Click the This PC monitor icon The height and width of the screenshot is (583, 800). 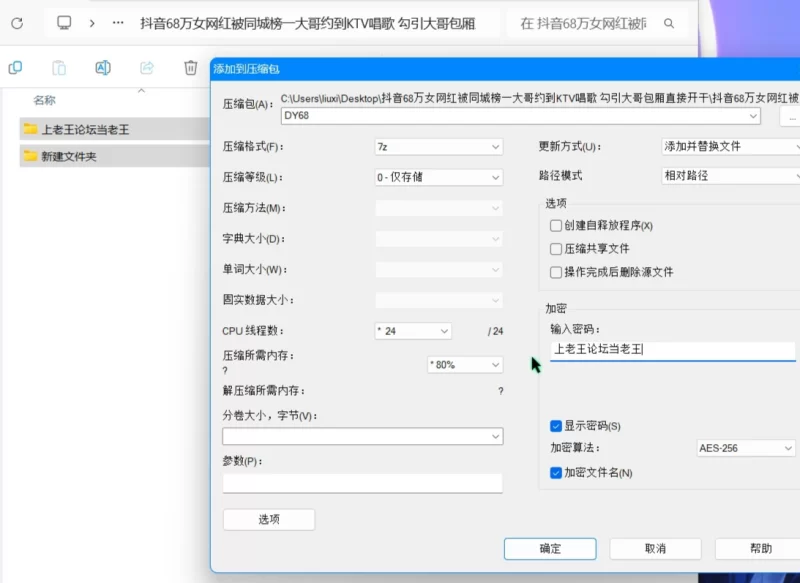64,23
